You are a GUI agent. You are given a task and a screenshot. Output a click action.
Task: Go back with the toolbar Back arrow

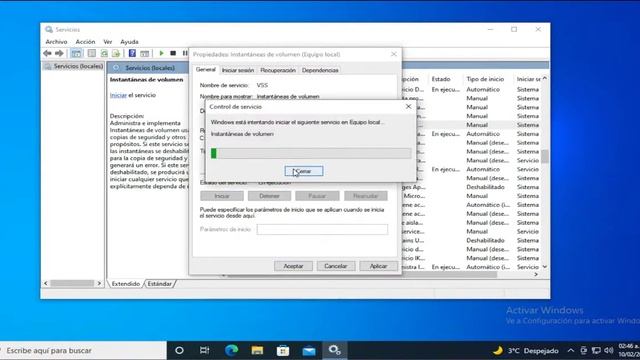click(x=47, y=53)
